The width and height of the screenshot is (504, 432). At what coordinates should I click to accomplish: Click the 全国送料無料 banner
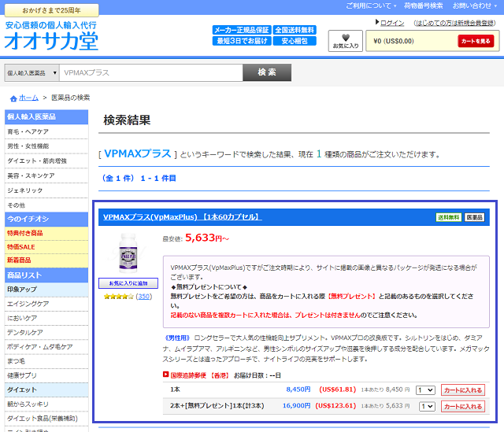coord(295,30)
